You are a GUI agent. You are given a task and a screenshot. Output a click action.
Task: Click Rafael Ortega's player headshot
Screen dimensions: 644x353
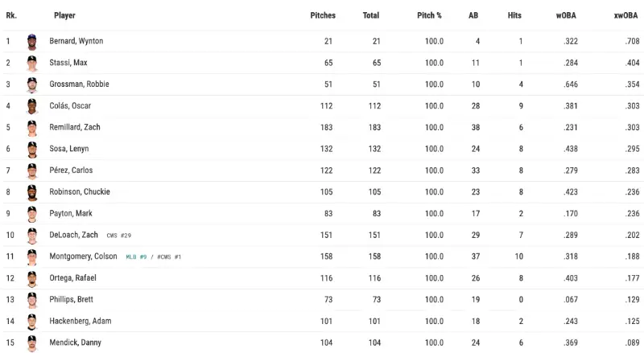pos(32,278)
